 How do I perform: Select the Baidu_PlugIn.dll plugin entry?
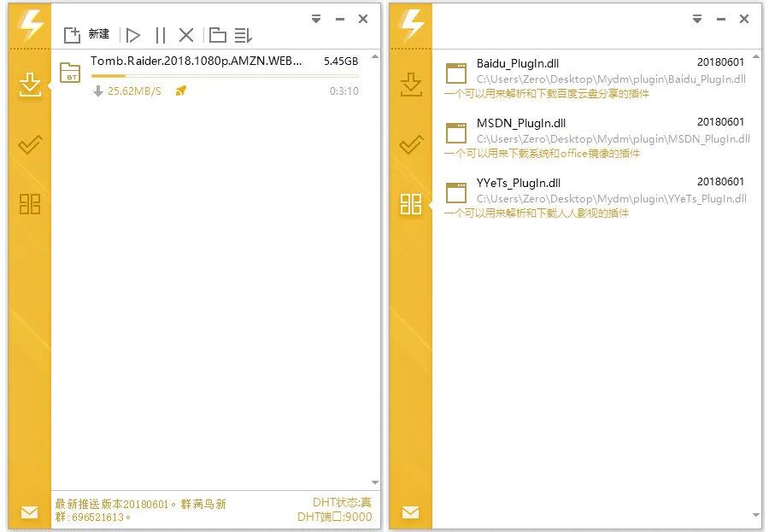coord(519,63)
